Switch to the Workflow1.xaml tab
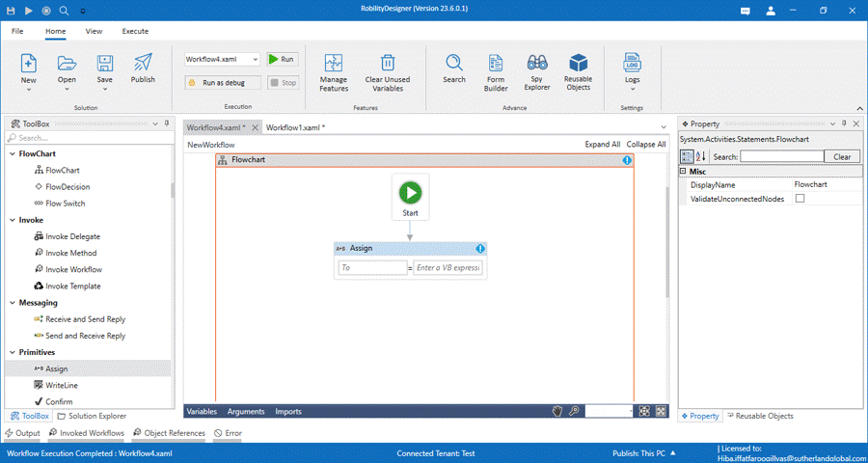This screenshot has width=868, height=463. pyautogui.click(x=294, y=127)
